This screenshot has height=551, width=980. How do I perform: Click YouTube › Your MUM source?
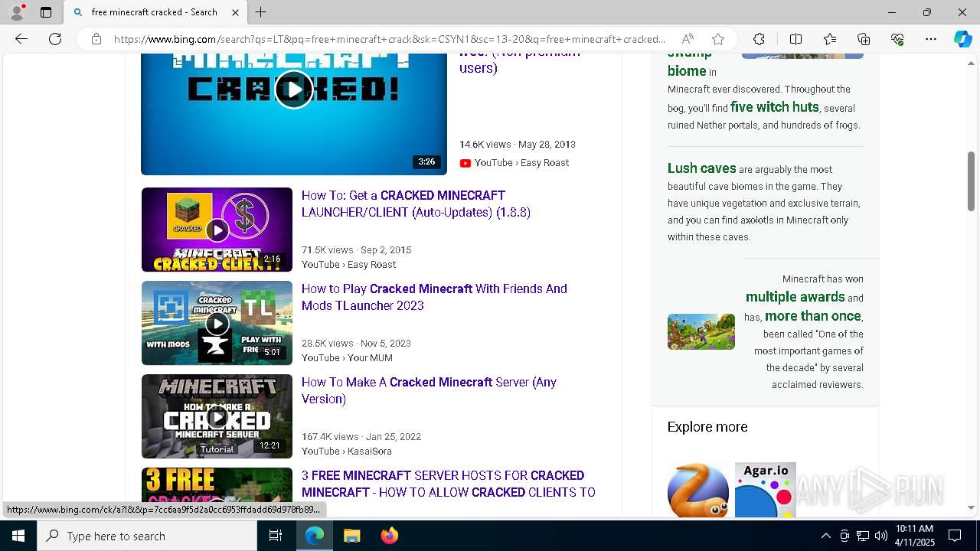coord(347,357)
